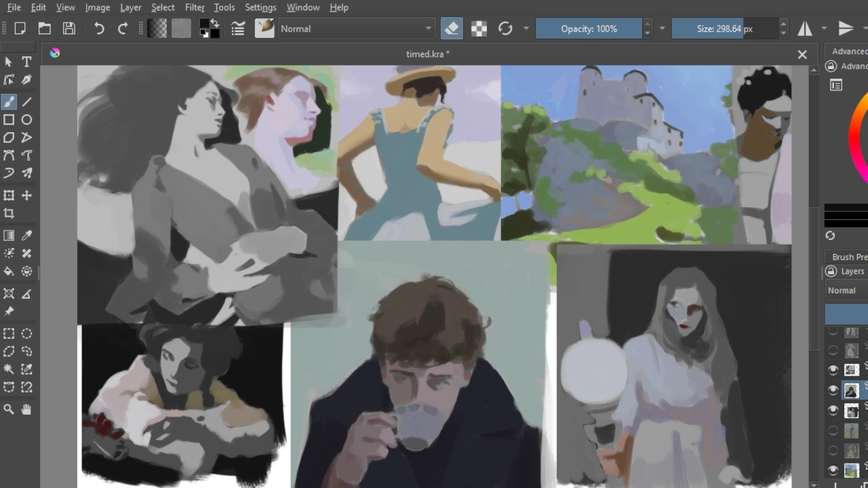Open the Brush Presets docker tab
The height and width of the screenshot is (488, 868).
pyautogui.click(x=849, y=257)
